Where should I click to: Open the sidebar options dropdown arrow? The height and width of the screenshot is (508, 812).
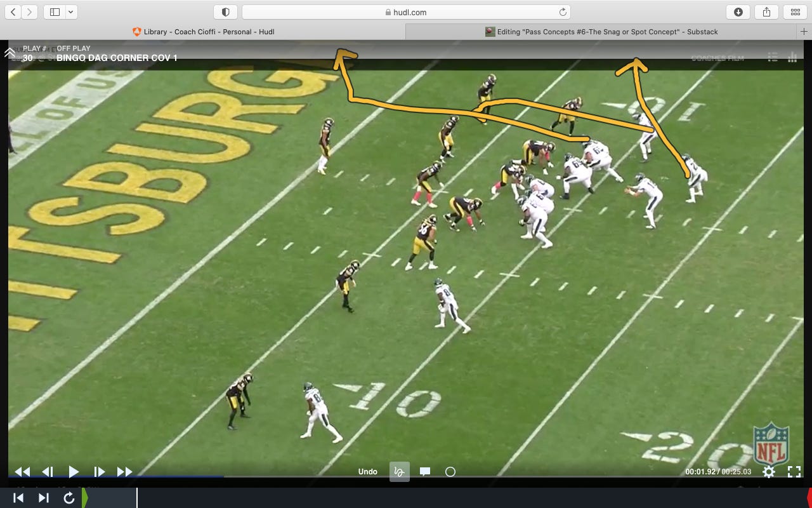click(x=70, y=12)
